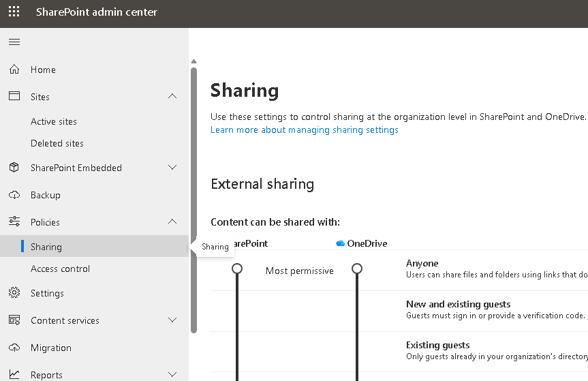Click the Migration cloud upload icon
The width and height of the screenshot is (588, 381).
click(x=14, y=347)
